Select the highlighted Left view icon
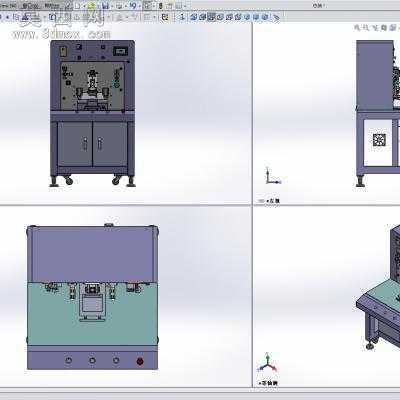The width and height of the screenshot is (400, 400). coord(211,17)
